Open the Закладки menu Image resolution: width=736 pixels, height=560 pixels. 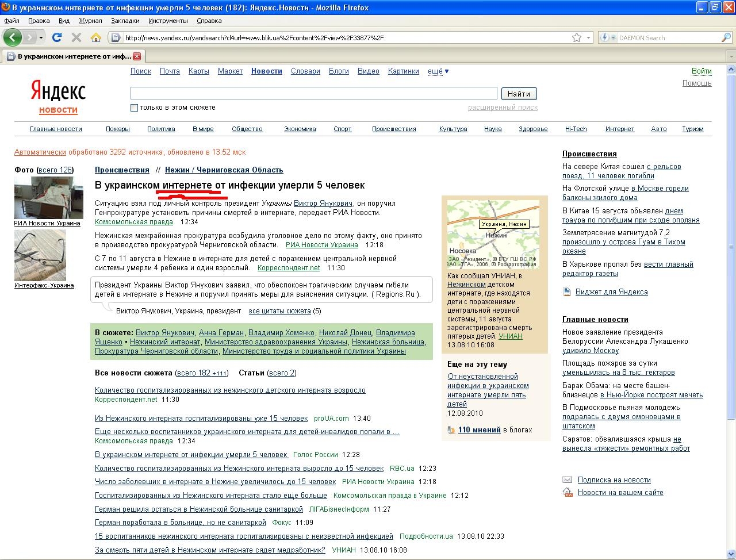pyautogui.click(x=125, y=21)
